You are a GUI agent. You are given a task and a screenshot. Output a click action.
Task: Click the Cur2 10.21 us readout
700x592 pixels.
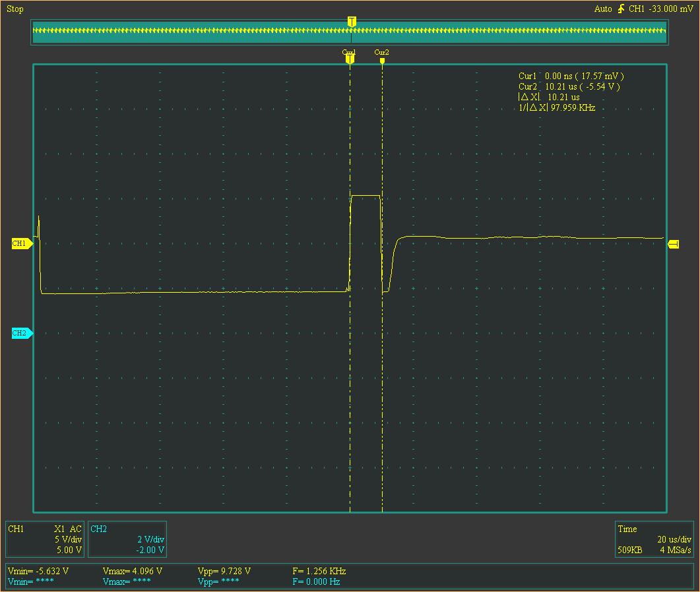coord(569,86)
